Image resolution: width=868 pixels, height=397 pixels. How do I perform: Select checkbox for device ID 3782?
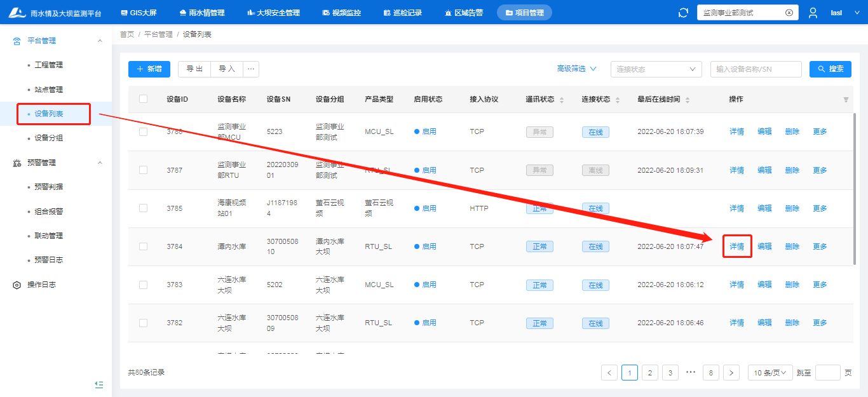point(143,323)
